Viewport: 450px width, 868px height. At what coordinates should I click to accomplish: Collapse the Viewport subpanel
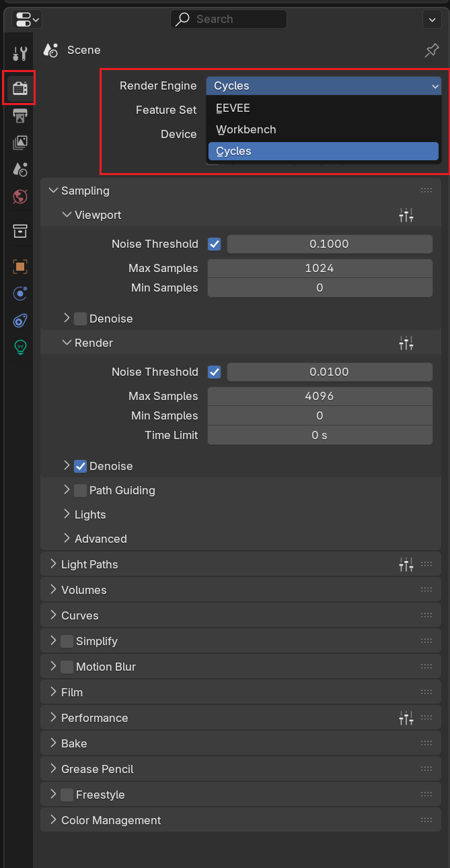coord(67,215)
